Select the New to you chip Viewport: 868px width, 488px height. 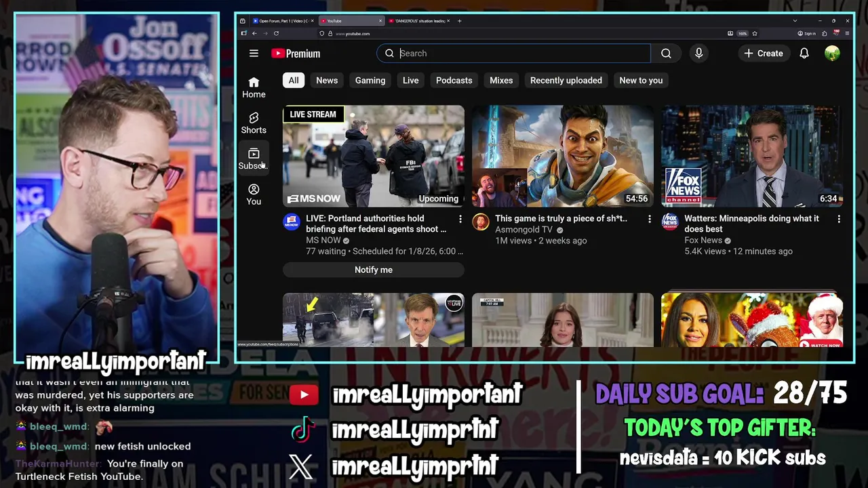tap(641, 81)
